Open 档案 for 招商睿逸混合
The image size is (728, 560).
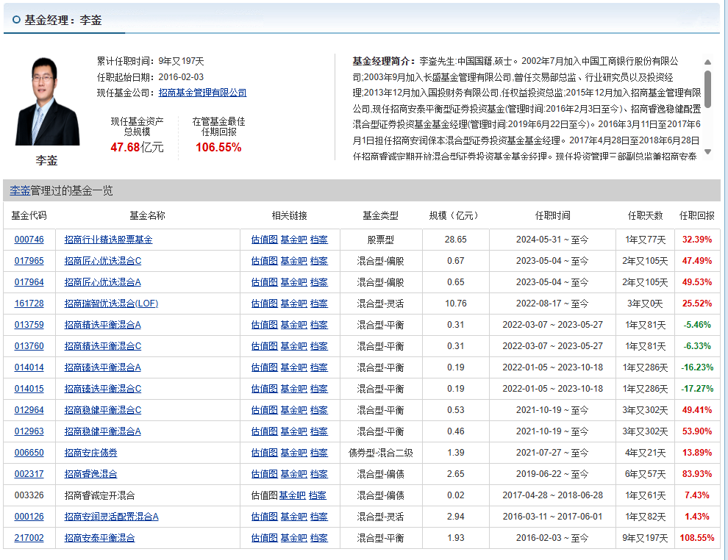coord(319,474)
